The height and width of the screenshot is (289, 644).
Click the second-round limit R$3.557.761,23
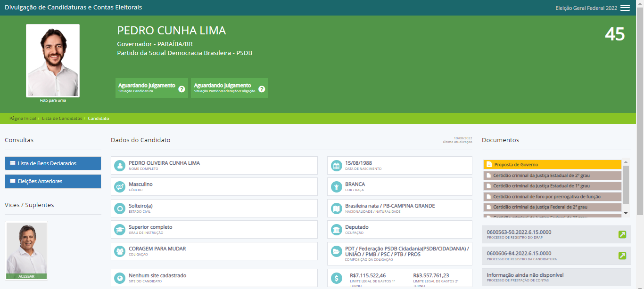(x=431, y=275)
